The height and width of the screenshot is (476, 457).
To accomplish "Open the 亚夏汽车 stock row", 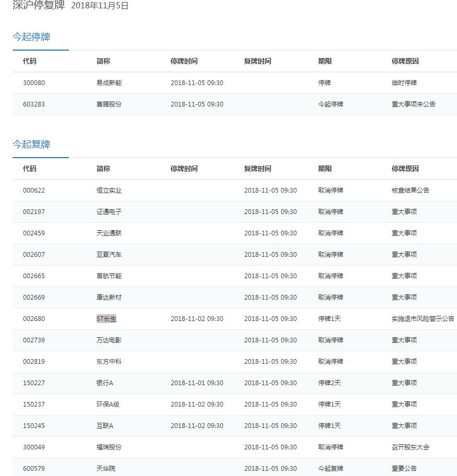I will coord(109,255).
